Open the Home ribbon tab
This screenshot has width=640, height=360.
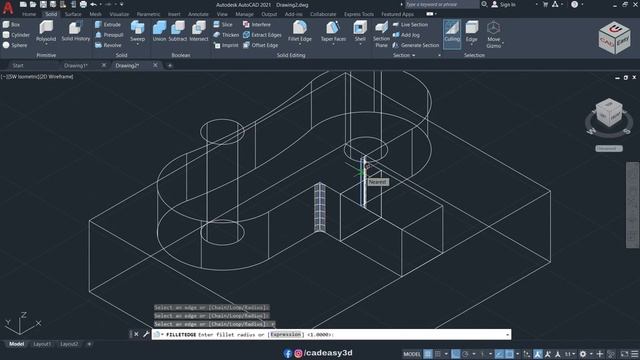29,14
